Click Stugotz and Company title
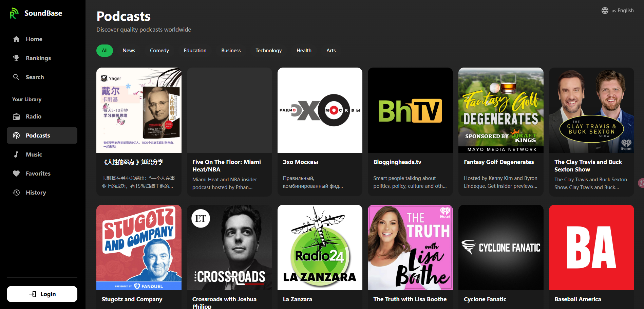644x309 pixels. click(x=132, y=299)
